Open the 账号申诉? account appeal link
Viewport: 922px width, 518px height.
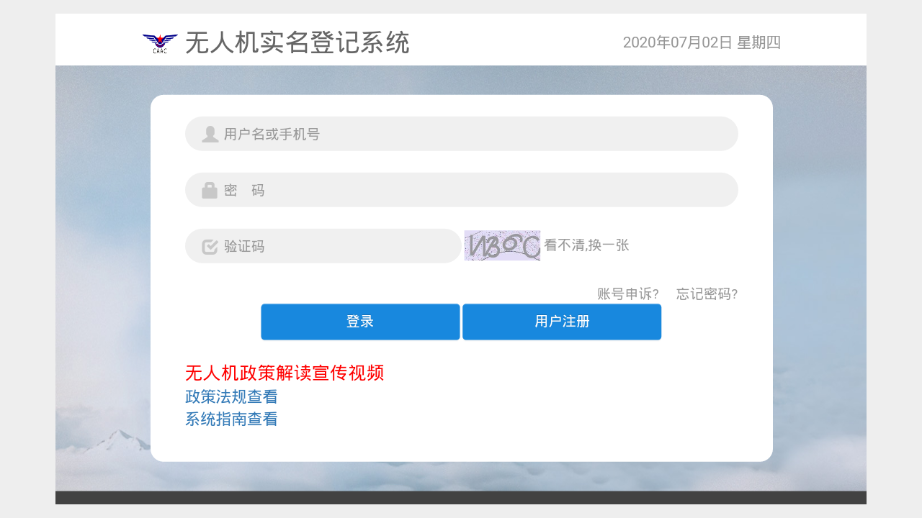coord(628,294)
